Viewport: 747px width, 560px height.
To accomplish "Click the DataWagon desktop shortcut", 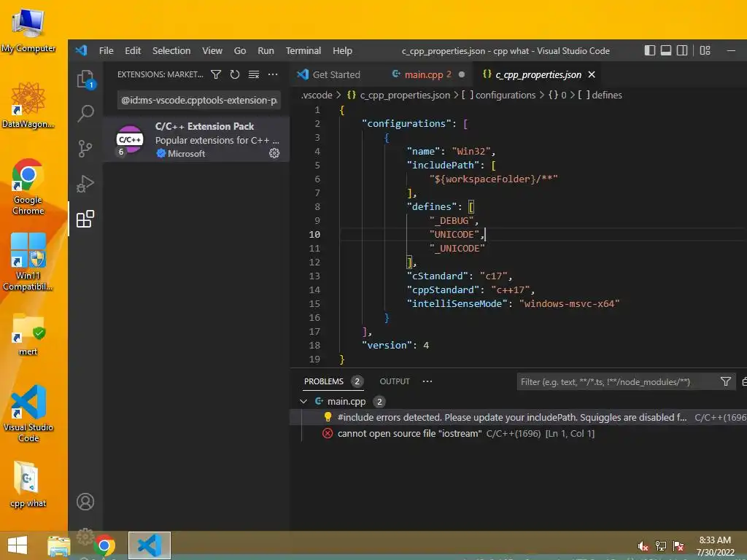I will (x=28, y=106).
